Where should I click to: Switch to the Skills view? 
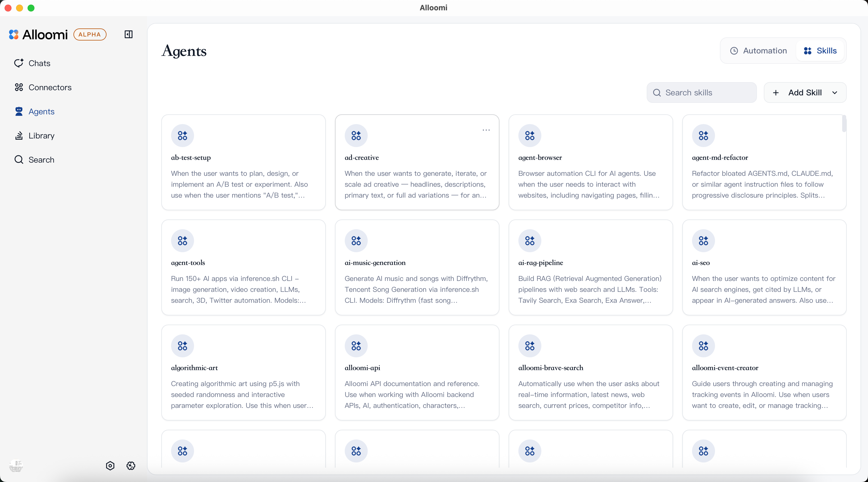[820, 51]
